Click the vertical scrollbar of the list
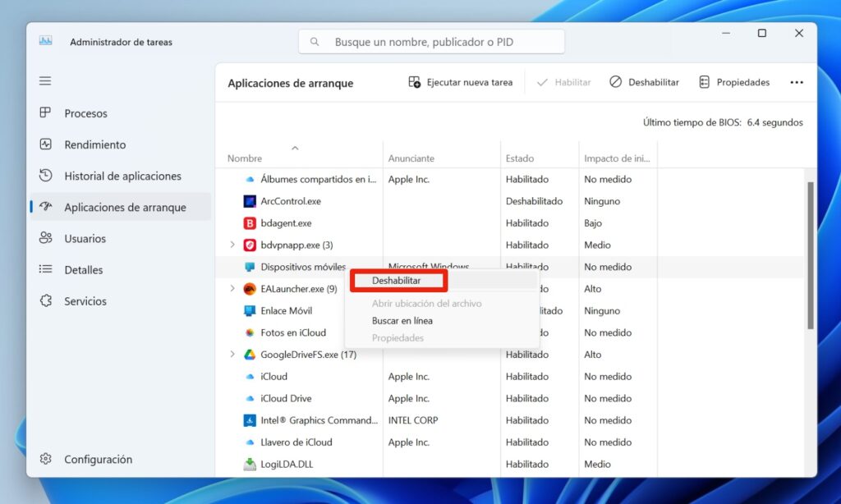Viewport: 841px width, 504px height. 810,256
